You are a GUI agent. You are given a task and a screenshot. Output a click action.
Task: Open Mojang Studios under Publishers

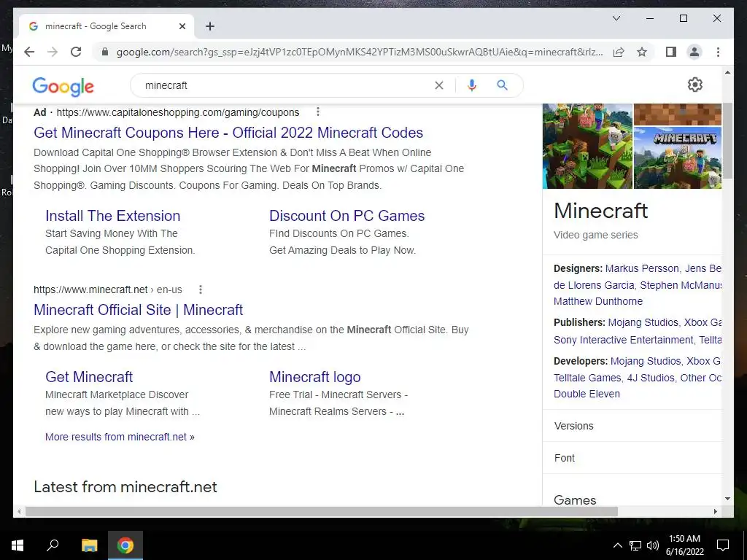[643, 322]
